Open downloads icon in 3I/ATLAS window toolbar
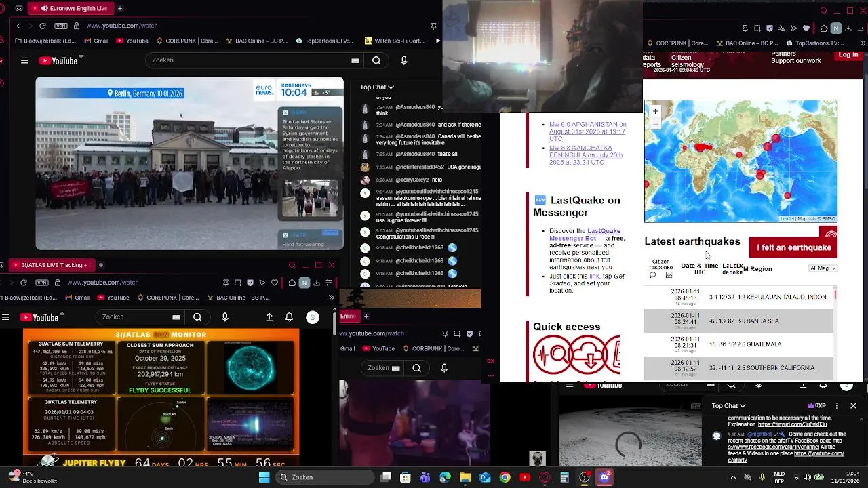The height and width of the screenshot is (488, 868). [x=317, y=283]
